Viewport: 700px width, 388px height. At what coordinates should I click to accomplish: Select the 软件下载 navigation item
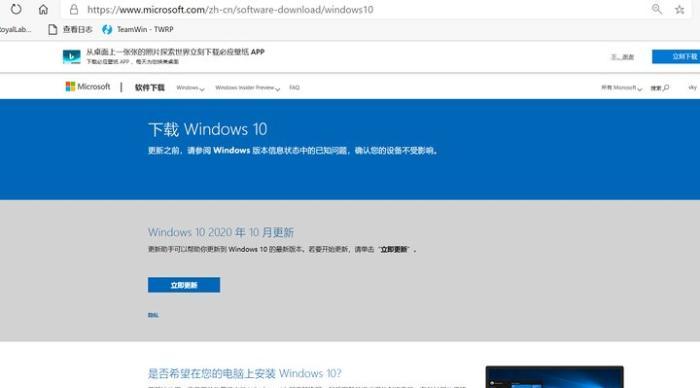click(150, 88)
